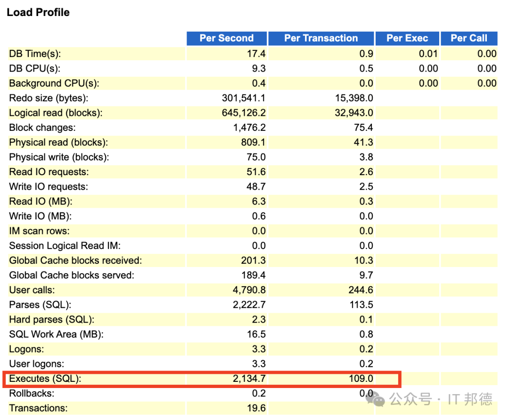Click the "Per Call" column header

(469, 38)
